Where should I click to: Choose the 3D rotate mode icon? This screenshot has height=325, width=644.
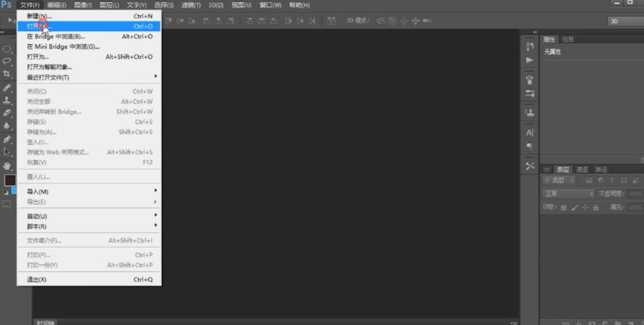381,20
